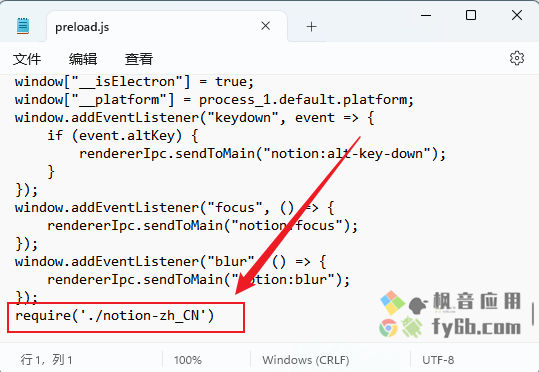Click the UTF-8 encoding indicator
The image size is (539, 372).
(438, 360)
